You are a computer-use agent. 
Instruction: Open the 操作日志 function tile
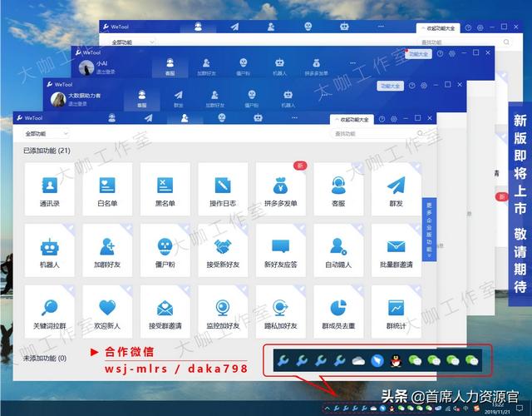(x=223, y=189)
